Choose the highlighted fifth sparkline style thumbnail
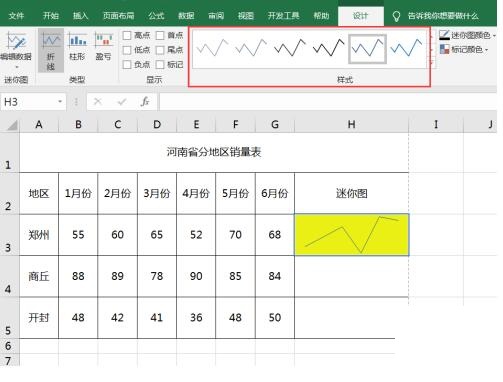Image resolution: width=503 pixels, height=382 pixels. (x=367, y=49)
